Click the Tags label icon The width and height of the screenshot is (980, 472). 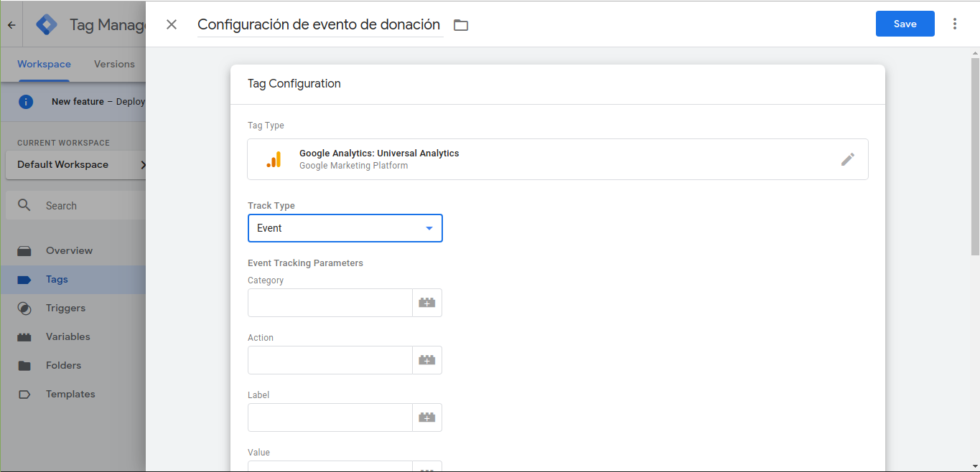[24, 280]
